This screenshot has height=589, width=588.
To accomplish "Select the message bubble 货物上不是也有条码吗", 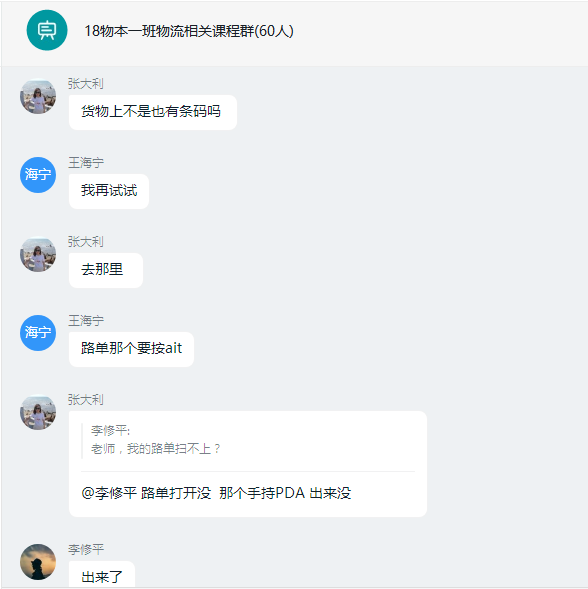I will click(153, 112).
